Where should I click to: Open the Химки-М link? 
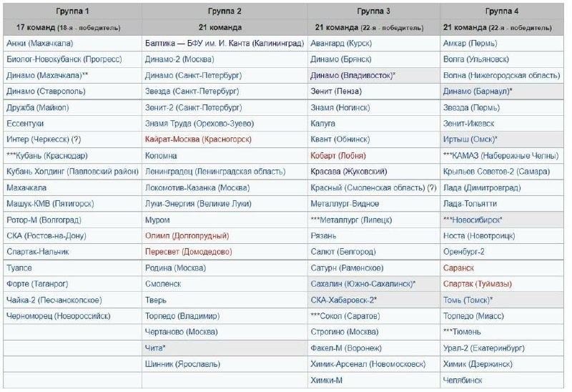tap(327, 380)
